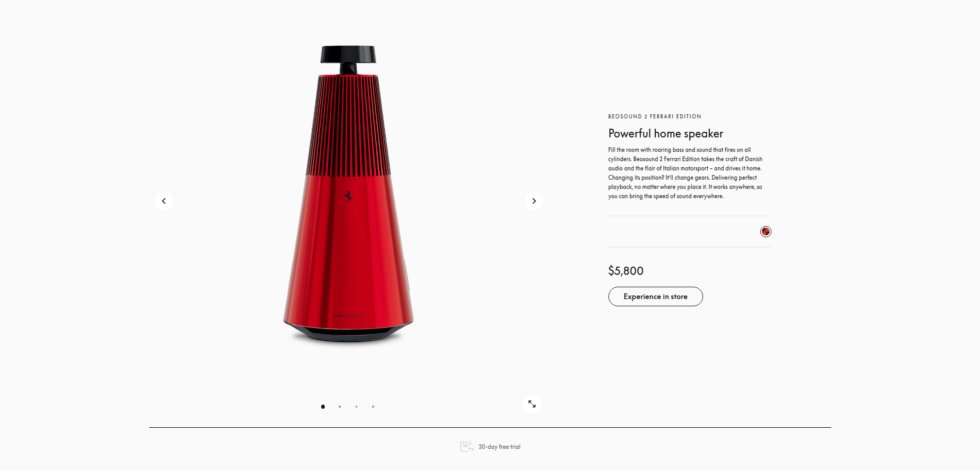Image resolution: width=980 pixels, height=471 pixels.
Task: Choose the red and black color swatch
Action: (765, 232)
